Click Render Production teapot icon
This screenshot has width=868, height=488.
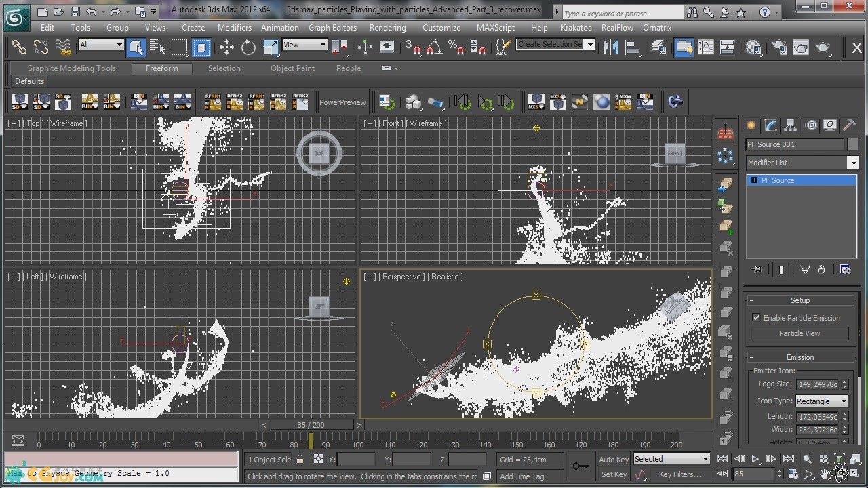pyautogui.click(x=823, y=47)
